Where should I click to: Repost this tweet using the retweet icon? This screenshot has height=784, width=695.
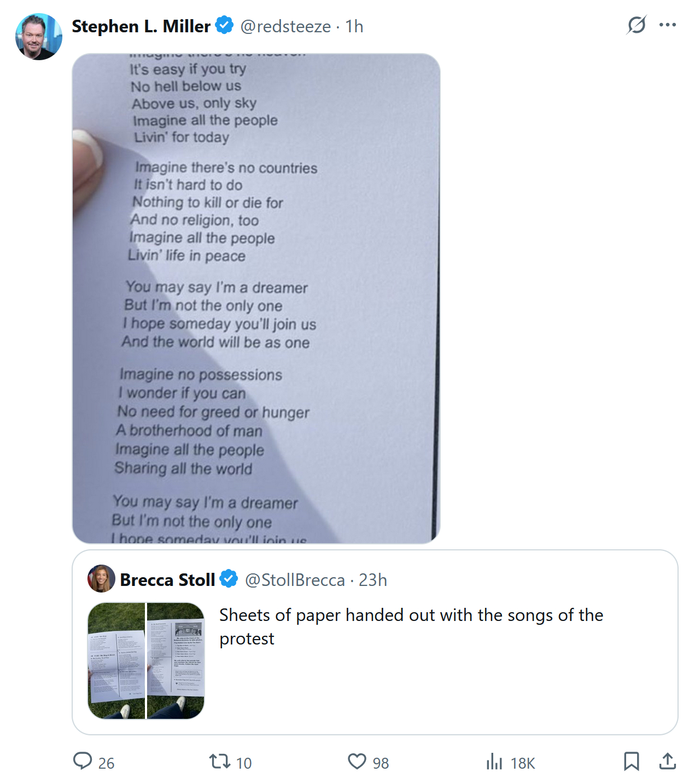tap(220, 761)
